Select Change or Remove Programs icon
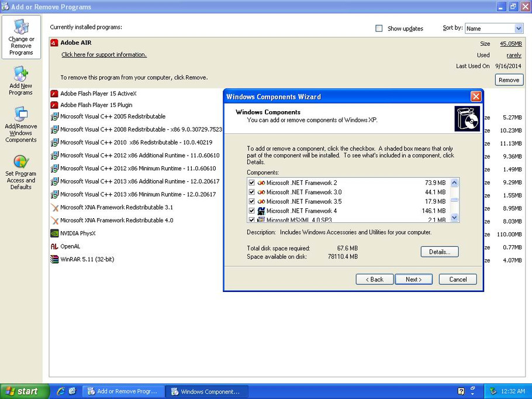The image size is (532, 399). [21, 37]
